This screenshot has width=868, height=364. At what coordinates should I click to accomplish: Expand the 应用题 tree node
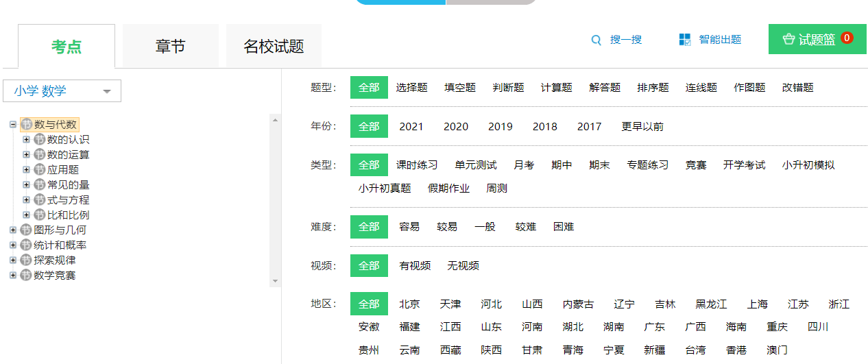coord(27,170)
